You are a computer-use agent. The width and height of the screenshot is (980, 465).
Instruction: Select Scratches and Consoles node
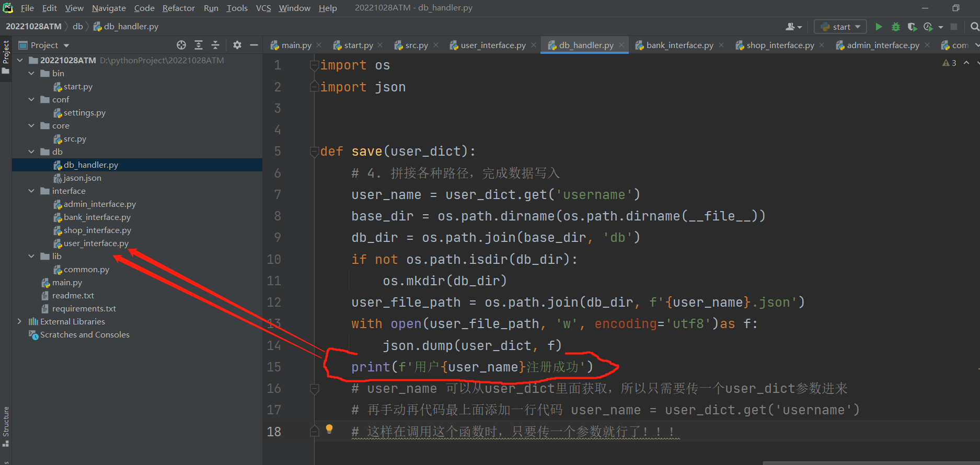[x=85, y=334]
